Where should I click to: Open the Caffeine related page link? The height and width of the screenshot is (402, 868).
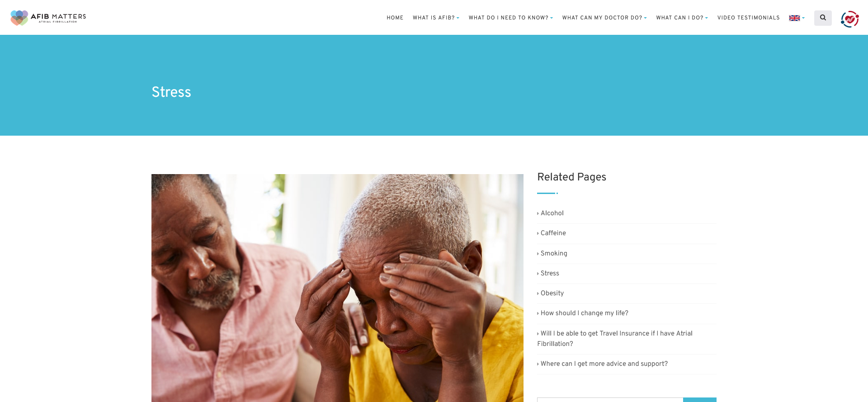pos(553,233)
